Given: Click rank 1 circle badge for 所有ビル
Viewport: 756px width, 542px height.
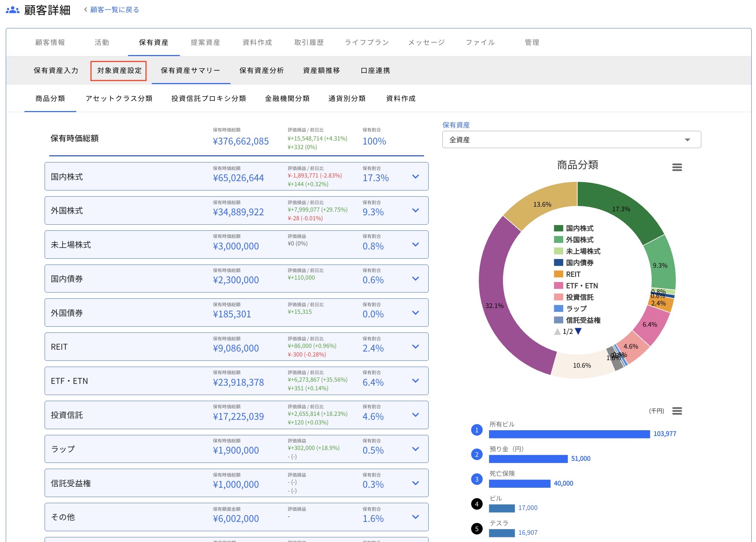Looking at the screenshot, I should click(x=477, y=430).
